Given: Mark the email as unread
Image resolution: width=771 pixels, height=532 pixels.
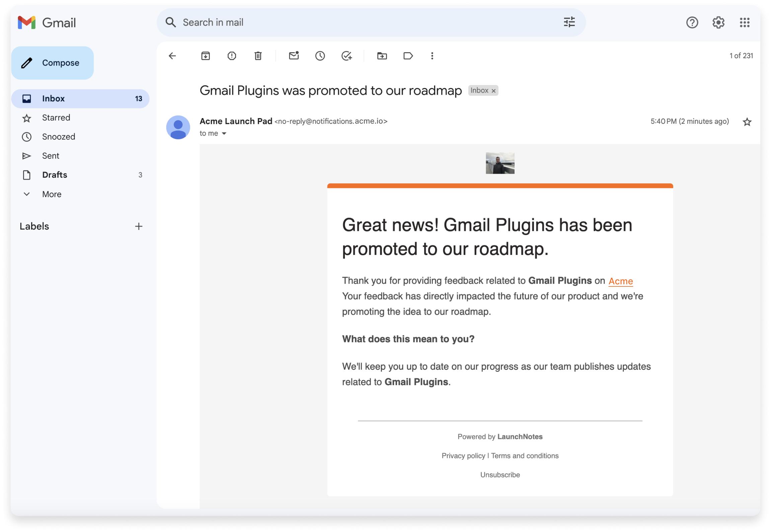Looking at the screenshot, I should [x=294, y=56].
